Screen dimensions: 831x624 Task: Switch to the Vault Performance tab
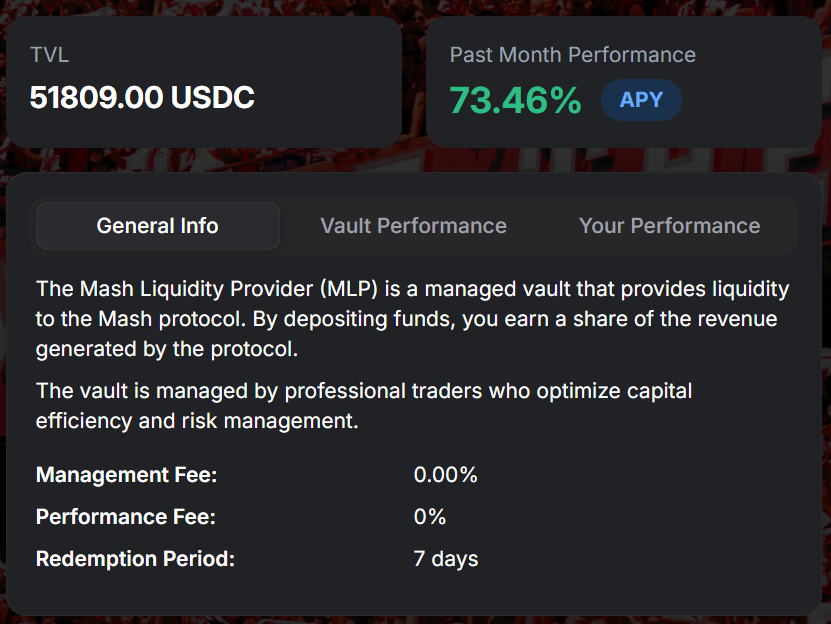[x=413, y=226]
